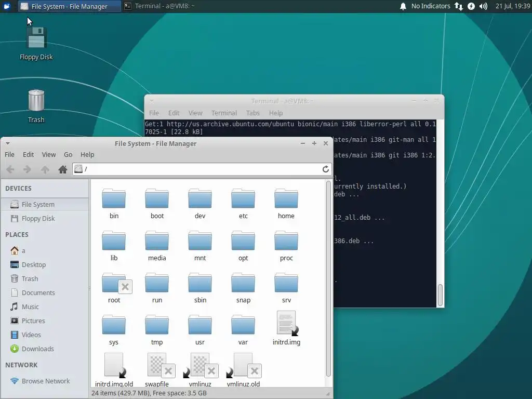This screenshot has width=532, height=399.
Task: Click the Terminal window scrollbar
Action: click(440, 295)
